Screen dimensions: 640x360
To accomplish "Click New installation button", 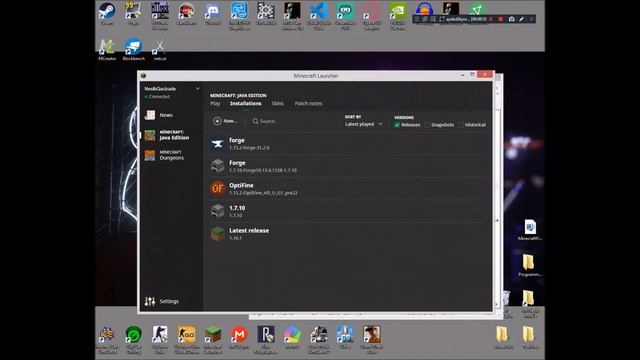I will [225, 121].
